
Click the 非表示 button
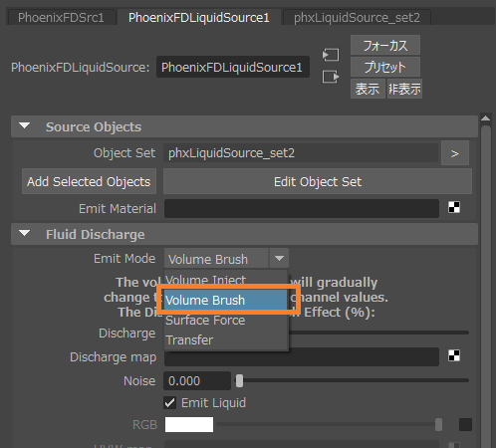(404, 89)
